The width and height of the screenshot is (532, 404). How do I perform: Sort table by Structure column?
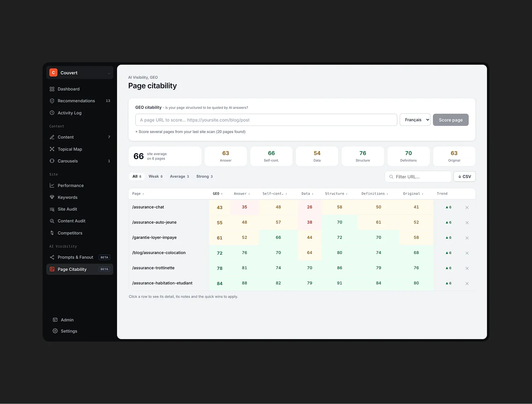point(336,194)
